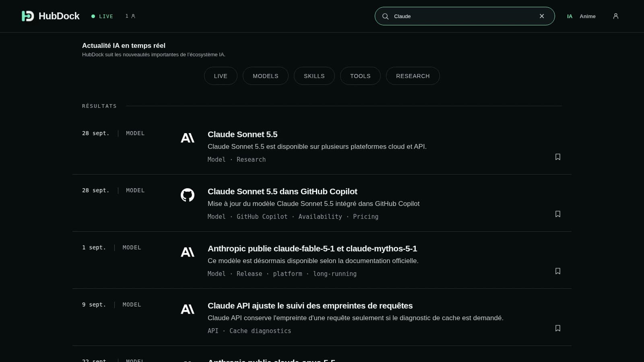Click the Release tag
This screenshot has width=644, height=362.
[x=249, y=274]
